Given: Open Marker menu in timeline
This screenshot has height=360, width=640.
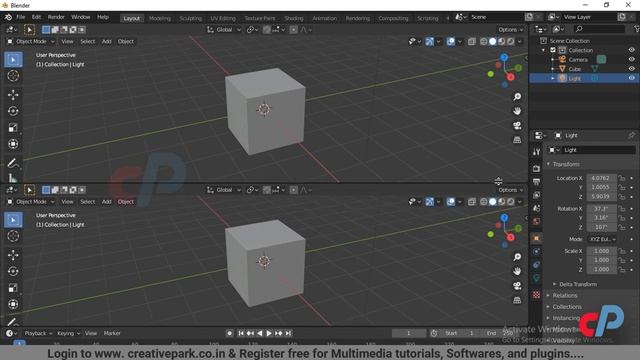Looking at the screenshot, I should point(112,333).
